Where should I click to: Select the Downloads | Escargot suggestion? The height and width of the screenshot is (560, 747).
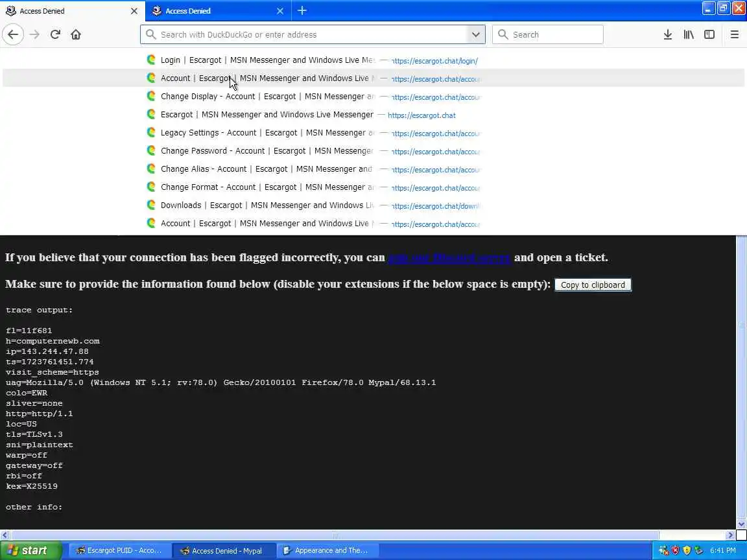[373, 205]
